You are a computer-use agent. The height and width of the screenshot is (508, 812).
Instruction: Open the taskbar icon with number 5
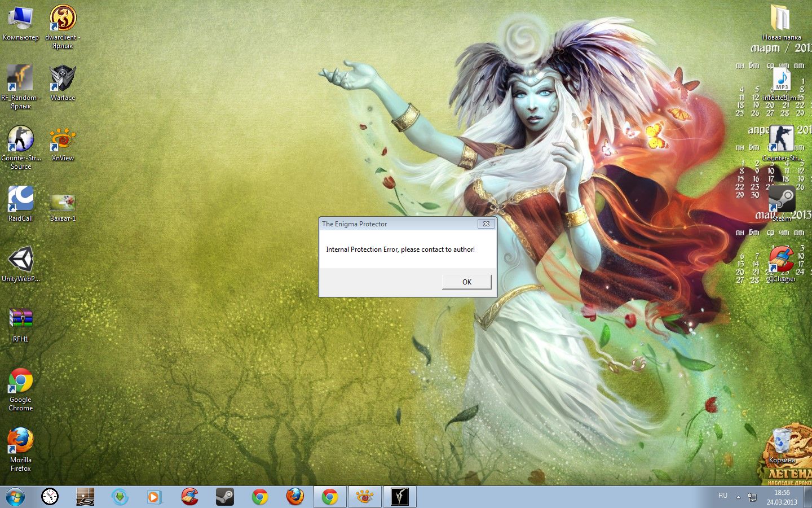pyautogui.click(x=85, y=497)
